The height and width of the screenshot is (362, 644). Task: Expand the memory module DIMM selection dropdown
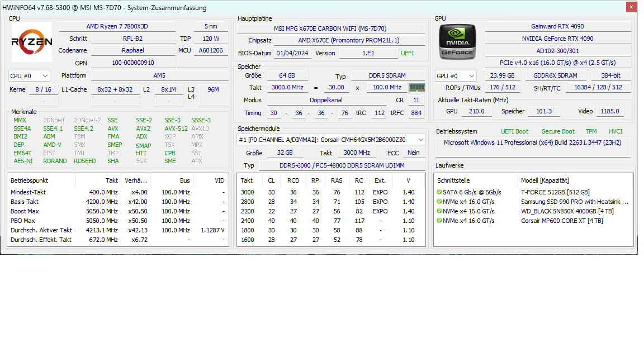(331, 140)
